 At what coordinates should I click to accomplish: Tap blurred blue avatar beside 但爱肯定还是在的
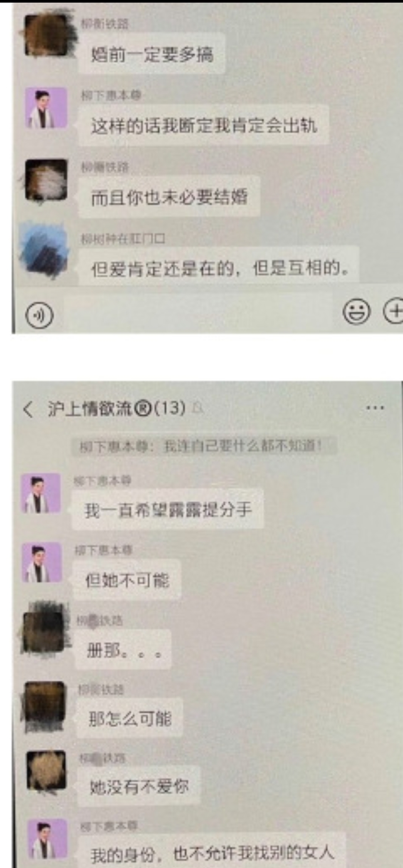coord(46,250)
